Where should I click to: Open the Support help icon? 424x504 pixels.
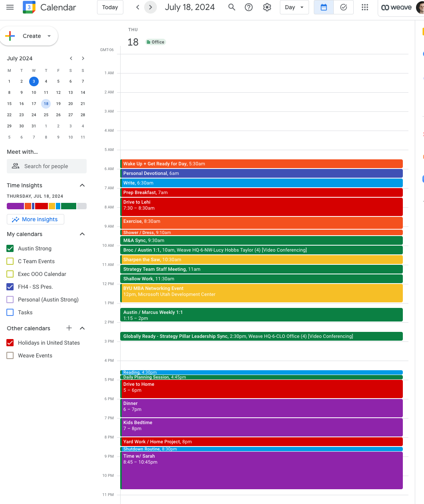[x=249, y=7]
